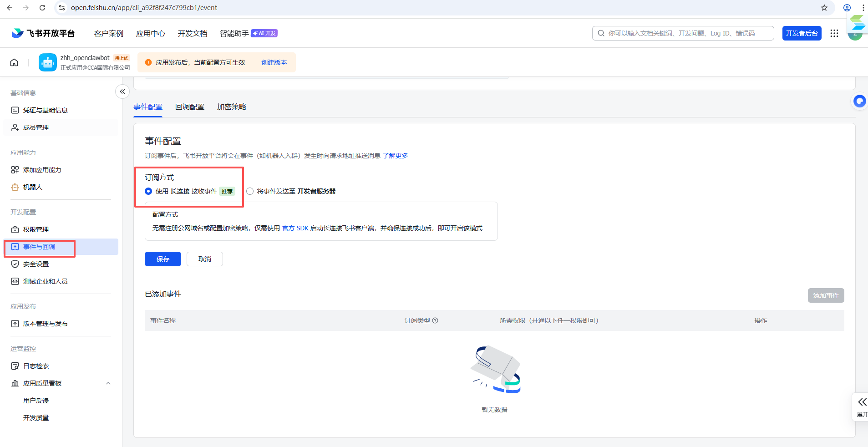Click the browser back arrow
Screen dimensions: 868x447
click(x=10, y=8)
